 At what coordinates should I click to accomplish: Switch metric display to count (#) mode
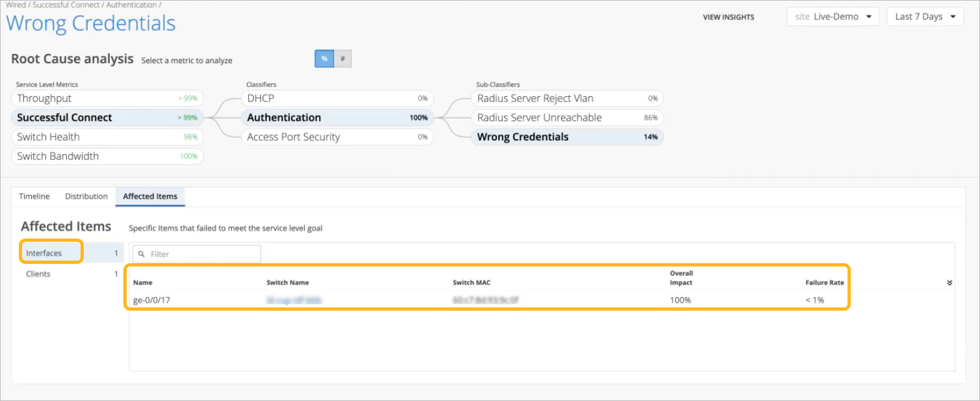click(342, 59)
